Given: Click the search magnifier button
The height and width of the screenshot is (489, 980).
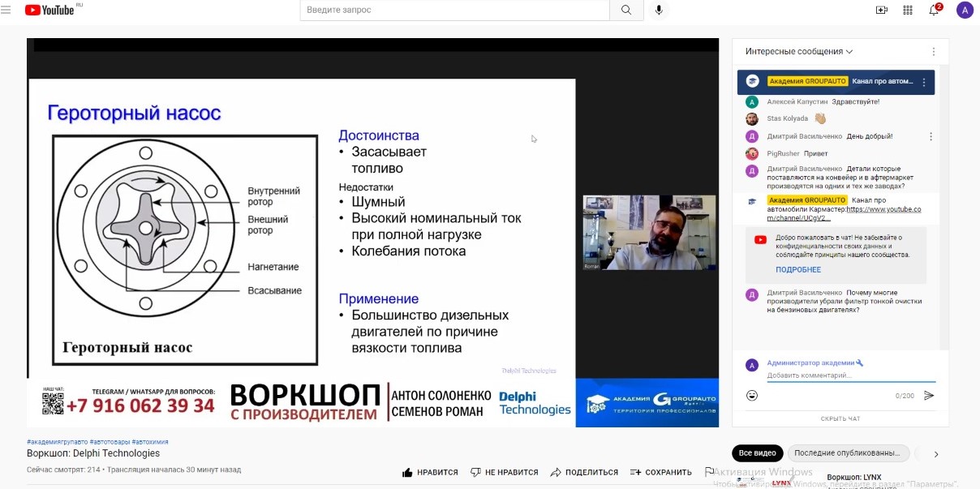Looking at the screenshot, I should (625, 10).
